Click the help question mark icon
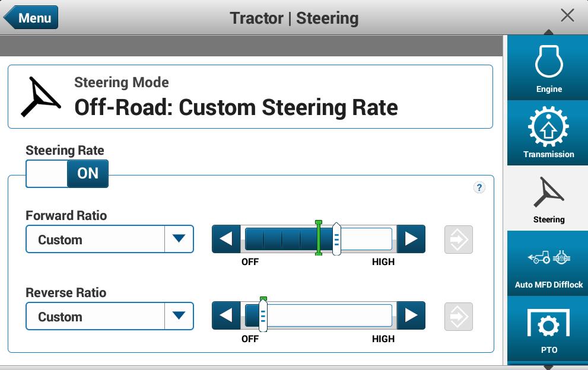This screenshot has height=370, width=588. pyautogui.click(x=479, y=187)
